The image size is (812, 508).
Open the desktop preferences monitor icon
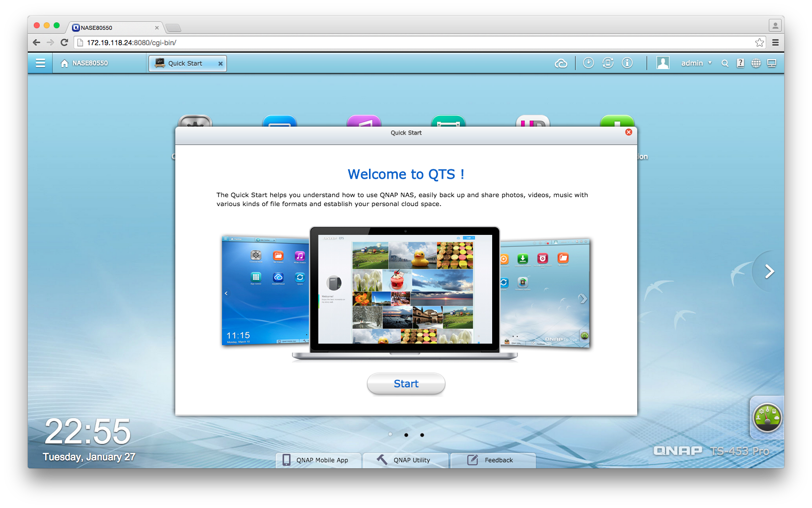pyautogui.click(x=772, y=63)
